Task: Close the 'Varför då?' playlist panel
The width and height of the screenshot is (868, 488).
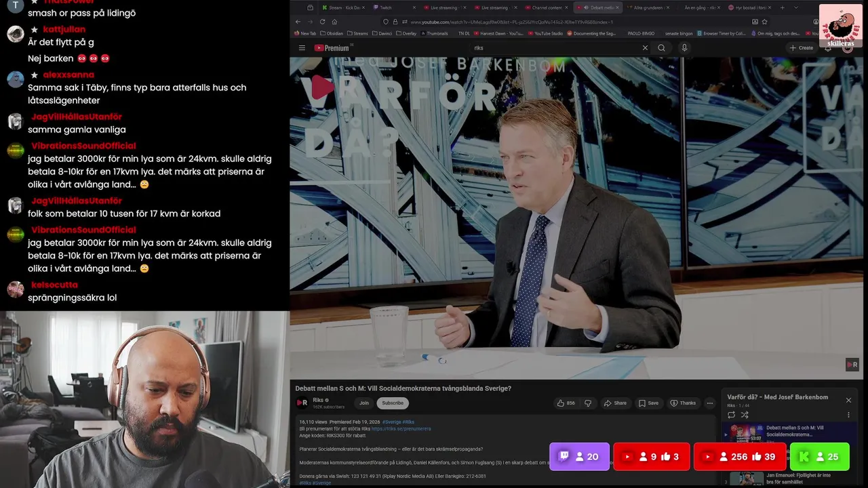Action: pyautogui.click(x=848, y=400)
